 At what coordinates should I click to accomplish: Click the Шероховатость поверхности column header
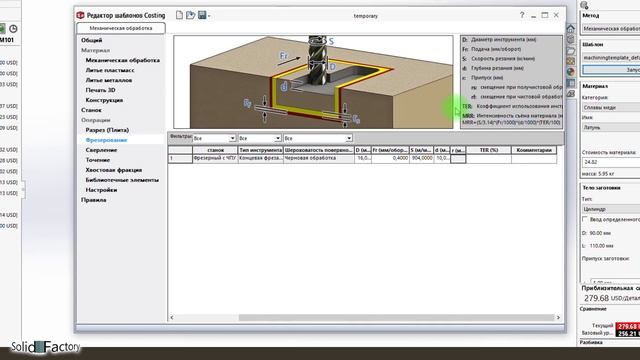pos(319,150)
